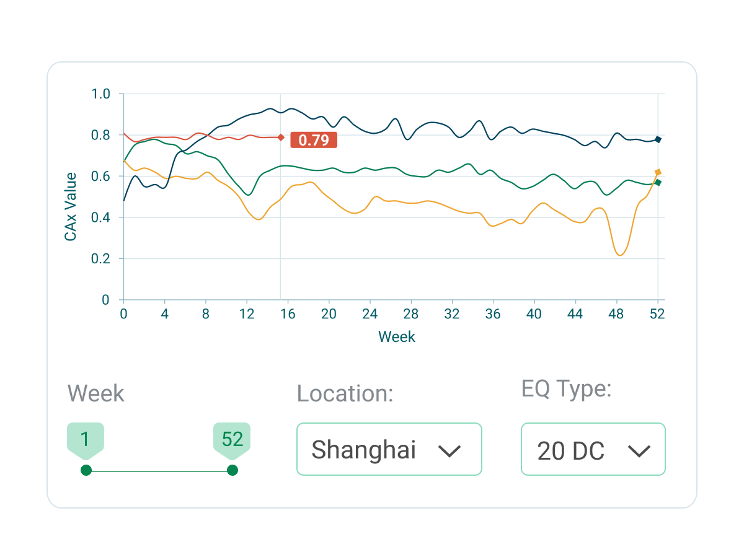Click the green badge showing week 52
744x560 pixels.
tap(232, 440)
